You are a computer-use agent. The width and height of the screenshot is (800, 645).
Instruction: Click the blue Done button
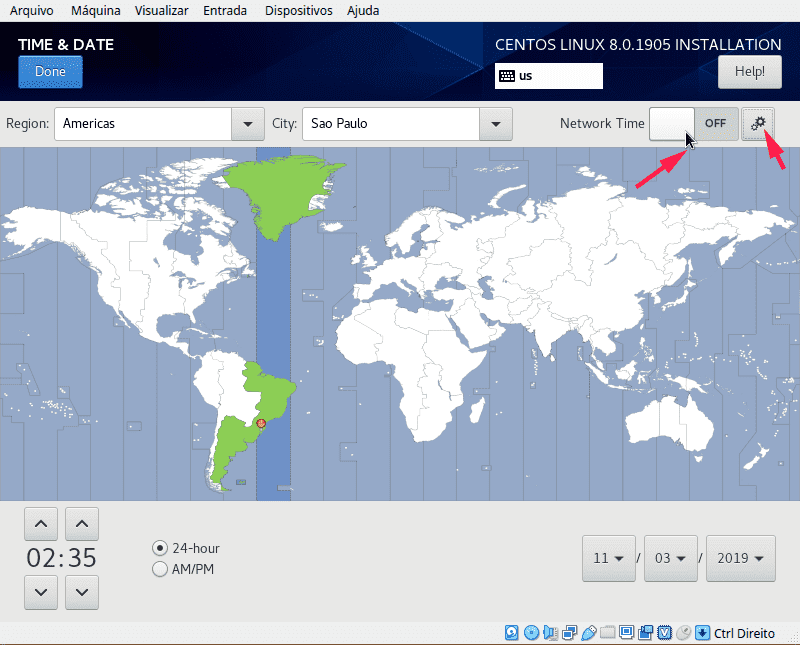[50, 72]
